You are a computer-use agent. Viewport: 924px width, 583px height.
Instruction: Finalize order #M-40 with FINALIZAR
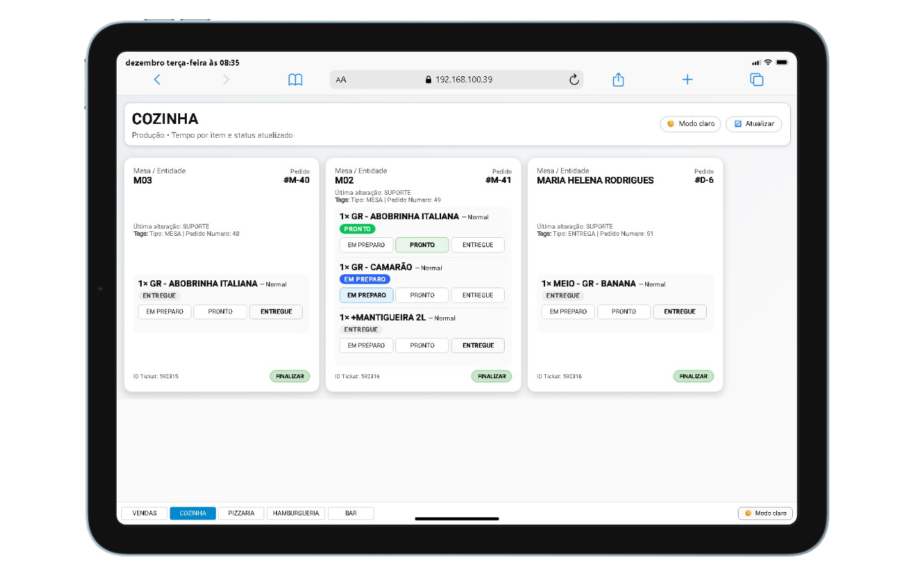pyautogui.click(x=289, y=376)
